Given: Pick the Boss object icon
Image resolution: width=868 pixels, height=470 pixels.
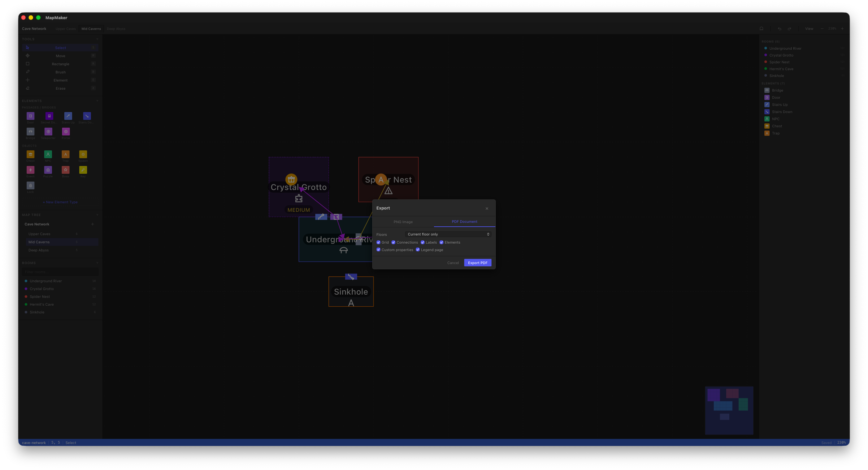Looking at the screenshot, I should point(65,170).
